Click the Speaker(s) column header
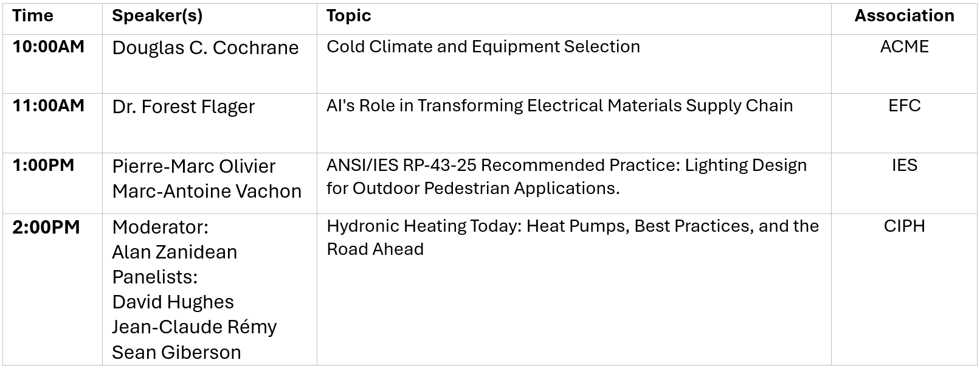 coord(157,16)
